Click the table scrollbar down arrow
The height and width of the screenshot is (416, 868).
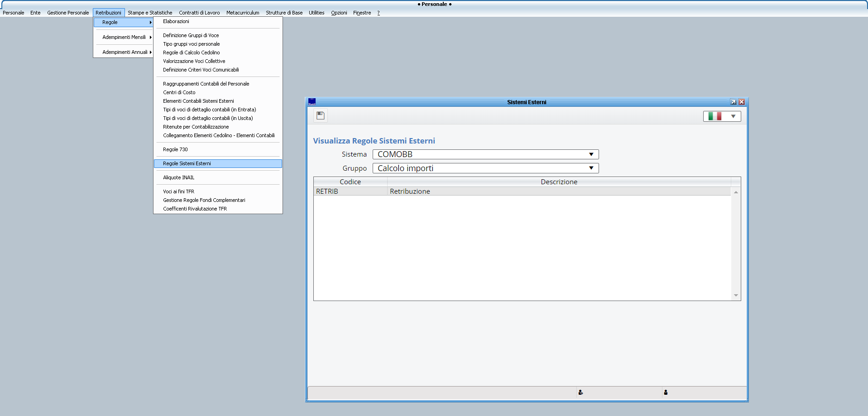[x=736, y=295]
